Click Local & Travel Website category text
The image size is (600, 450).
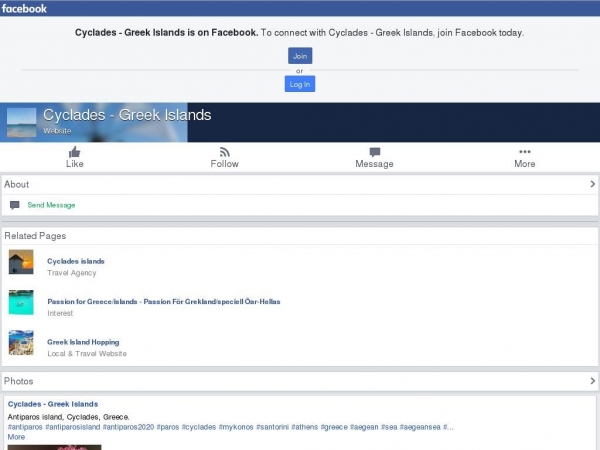coord(87,354)
